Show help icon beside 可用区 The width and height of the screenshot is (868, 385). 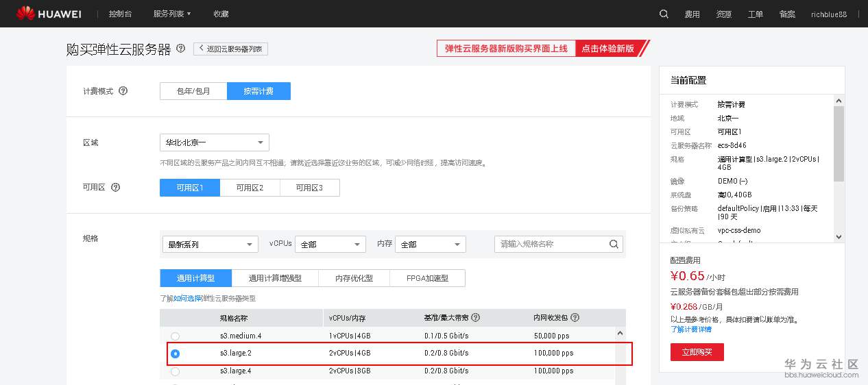(x=115, y=187)
